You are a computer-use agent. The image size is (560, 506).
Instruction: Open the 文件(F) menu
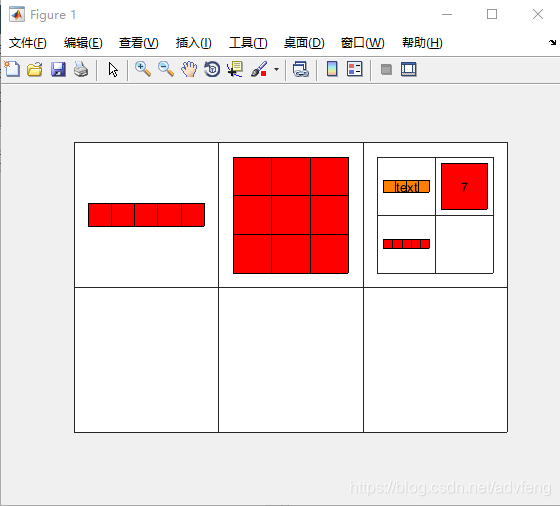pyautogui.click(x=28, y=43)
